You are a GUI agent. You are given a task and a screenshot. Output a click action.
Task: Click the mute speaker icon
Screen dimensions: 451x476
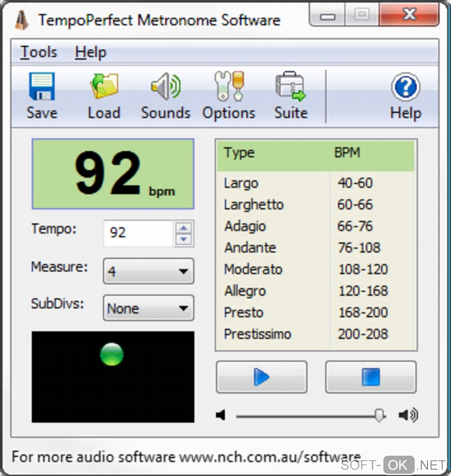[221, 415]
